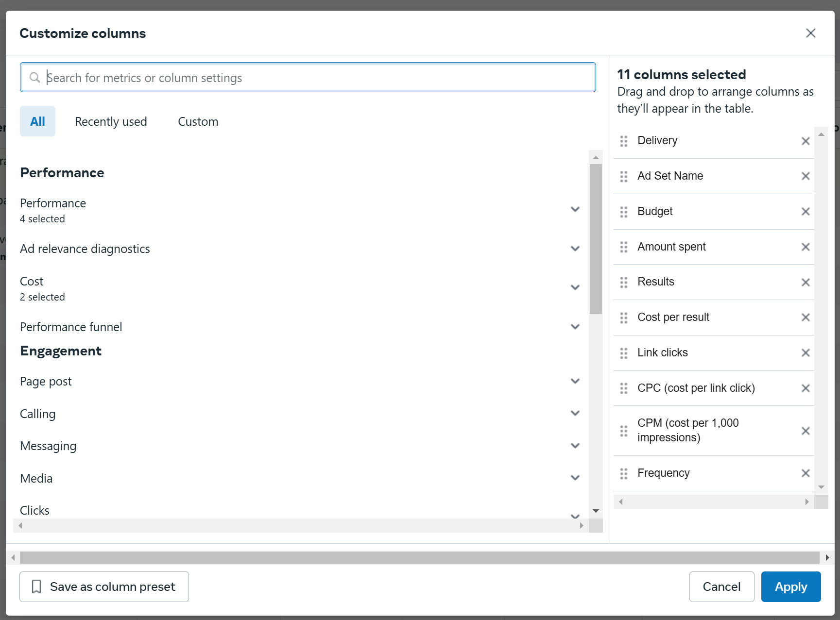Click the search magnifier icon
The width and height of the screenshot is (840, 620).
(x=34, y=78)
